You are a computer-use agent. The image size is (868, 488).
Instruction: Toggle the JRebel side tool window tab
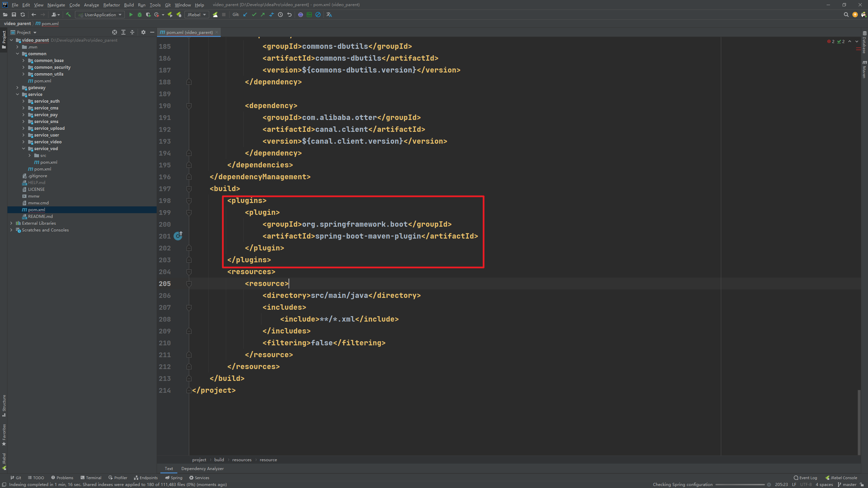point(4,461)
